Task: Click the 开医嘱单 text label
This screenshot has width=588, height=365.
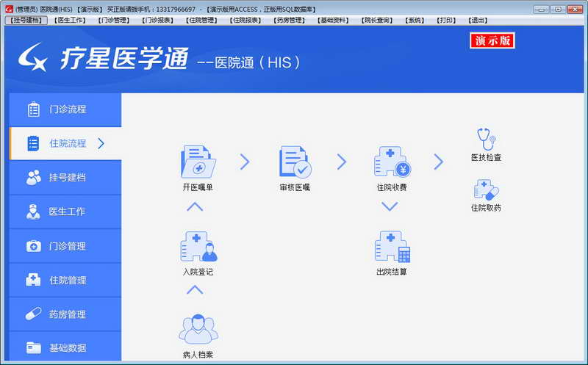Action: (x=198, y=187)
